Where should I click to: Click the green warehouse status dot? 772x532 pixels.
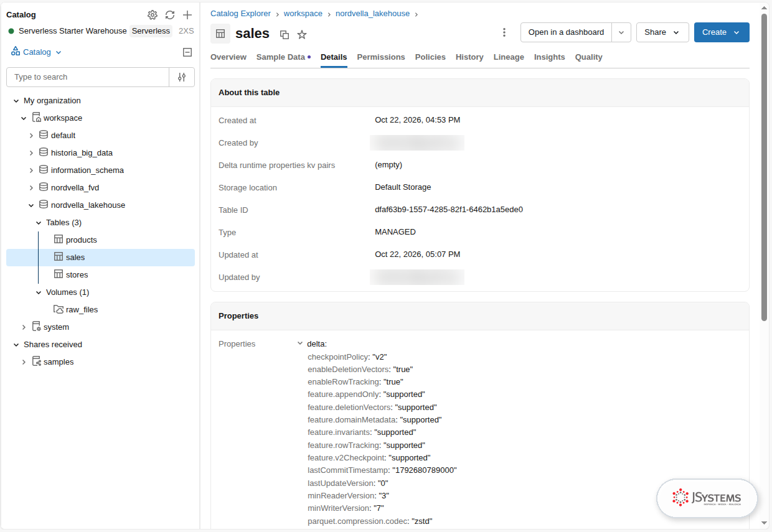pyautogui.click(x=11, y=31)
